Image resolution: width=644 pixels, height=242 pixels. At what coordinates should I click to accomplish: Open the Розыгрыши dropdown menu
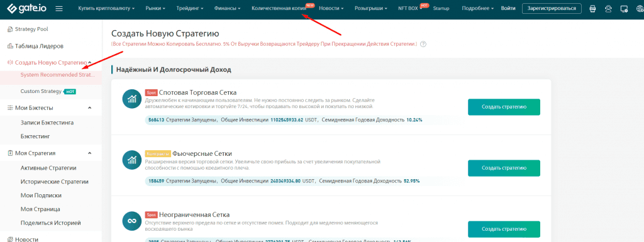click(x=371, y=8)
